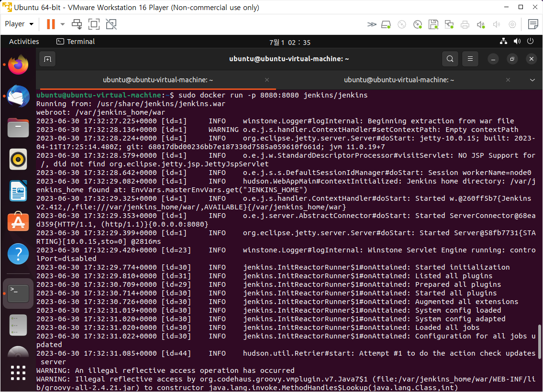Click the hard disk device icon in VMware toolbar
Image resolution: width=543 pixels, height=392 pixels.
386,24
